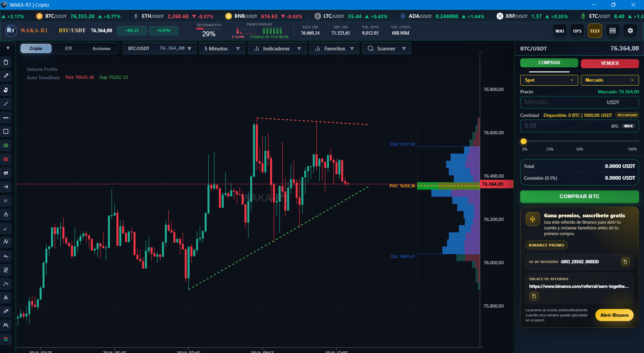
Task: Open the 5 Minutos timeframe dropdown
Action: click(x=222, y=48)
